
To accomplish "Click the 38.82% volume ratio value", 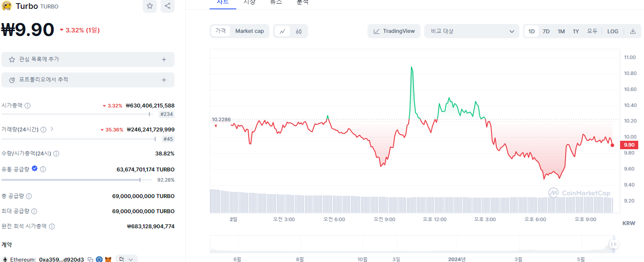I will click(x=165, y=154).
